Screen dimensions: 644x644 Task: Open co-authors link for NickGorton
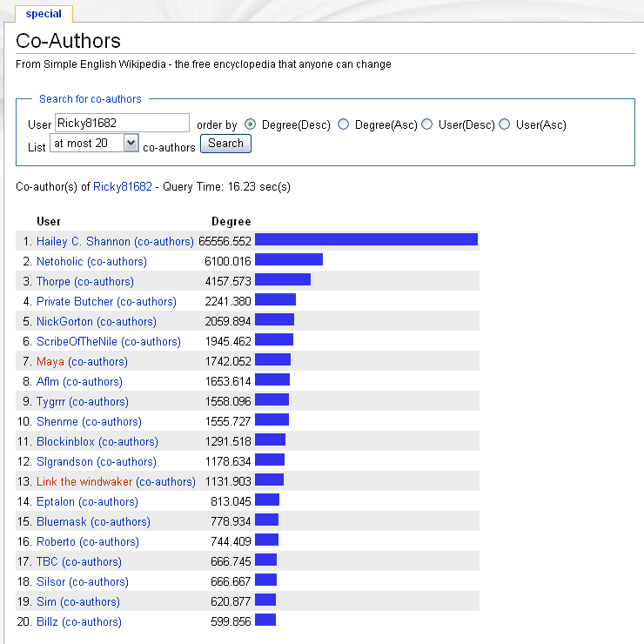(x=126, y=321)
